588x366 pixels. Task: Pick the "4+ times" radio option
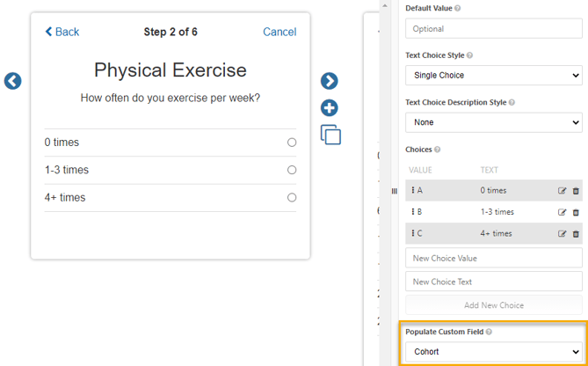292,198
